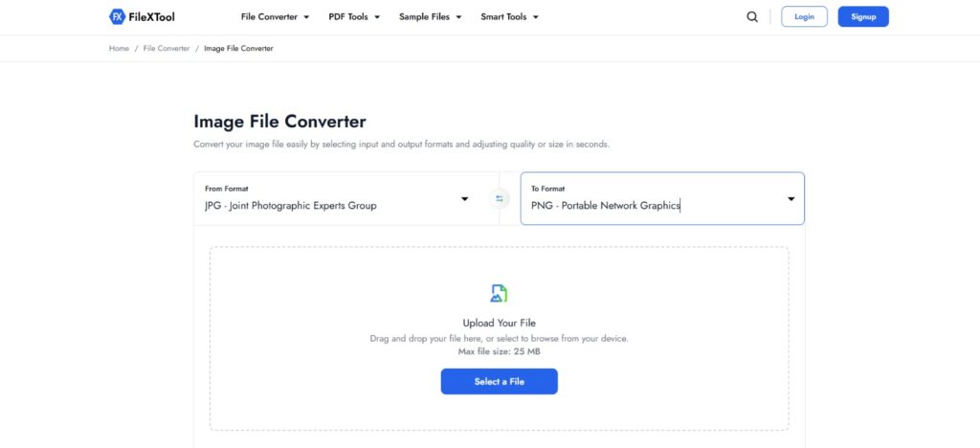Swap the From and To formats
The height and width of the screenshot is (448, 980).
(499, 198)
